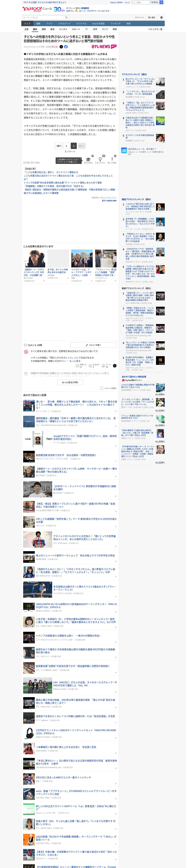This screenshot has height=868, width=186.
Task: Open the みんなの意見 tab
Action: tap(99, 24)
